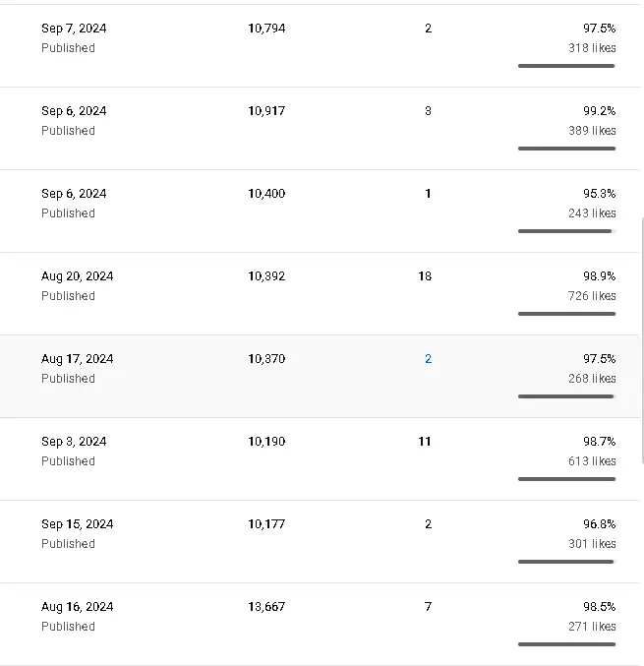Click the 7 comments on Aug 16 video
644x666 pixels.
coord(428,607)
